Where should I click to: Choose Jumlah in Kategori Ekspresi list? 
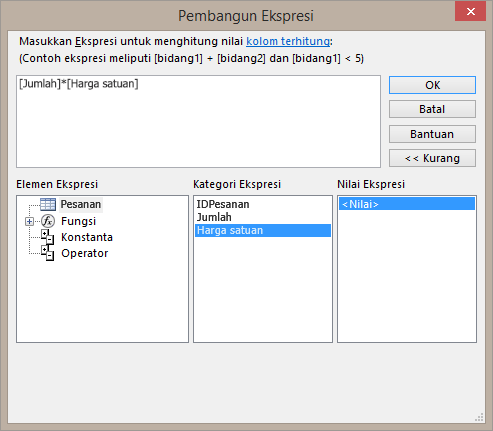263,217
